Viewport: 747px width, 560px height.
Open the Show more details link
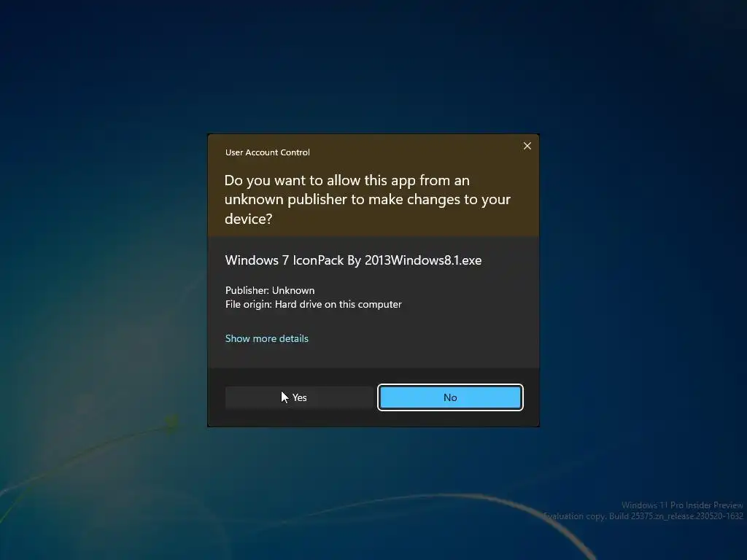point(267,338)
